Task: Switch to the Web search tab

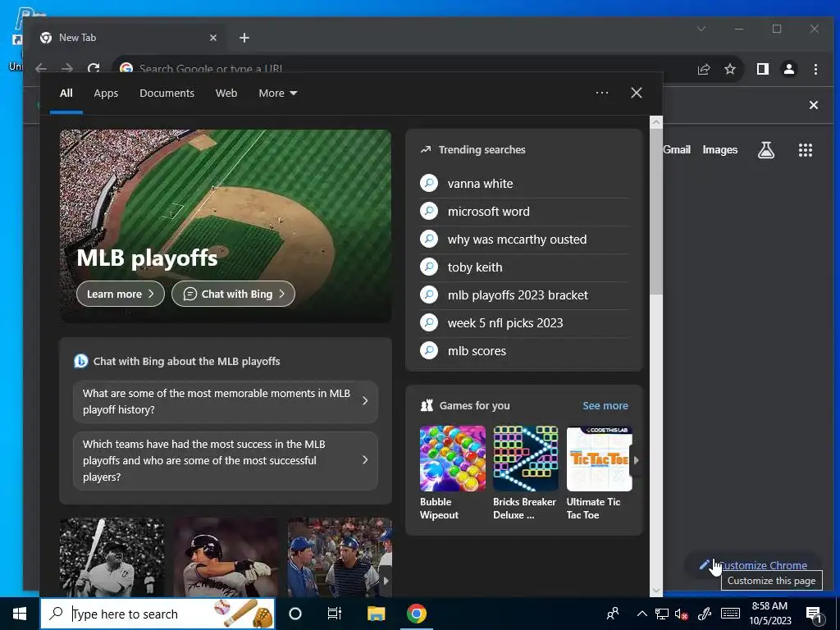Action: 226,94
